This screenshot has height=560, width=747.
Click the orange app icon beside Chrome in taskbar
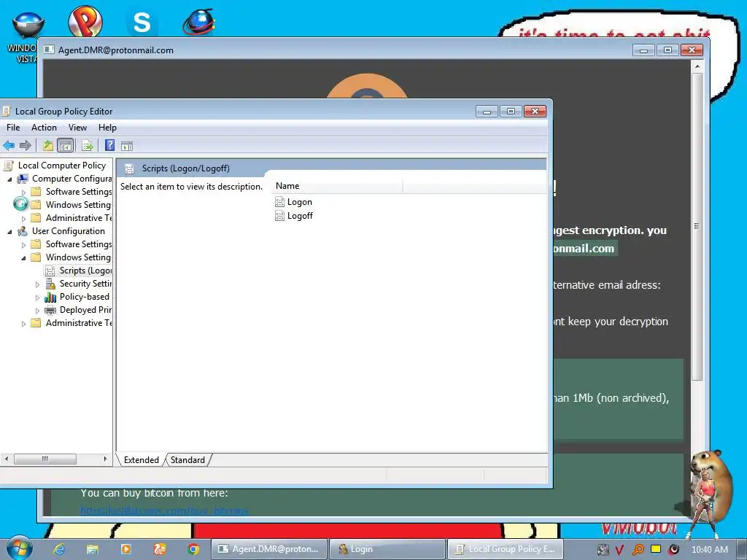tap(160, 549)
